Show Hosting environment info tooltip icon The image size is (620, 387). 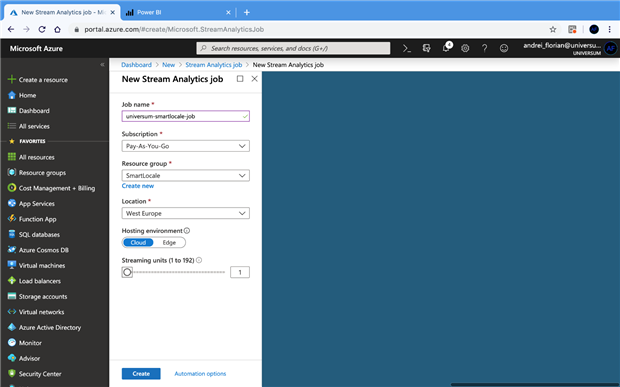tap(187, 230)
